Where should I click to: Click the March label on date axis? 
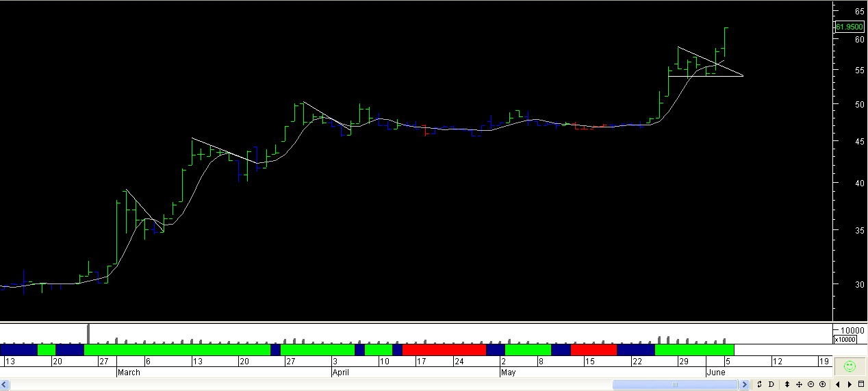[x=129, y=373]
